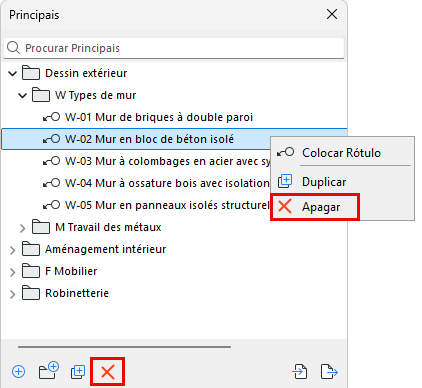
Task: Click the red delete X in bottom toolbar
Action: tap(108, 372)
